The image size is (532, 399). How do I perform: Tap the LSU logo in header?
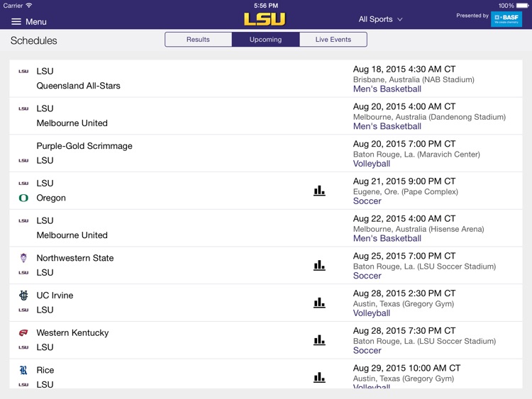click(x=265, y=19)
